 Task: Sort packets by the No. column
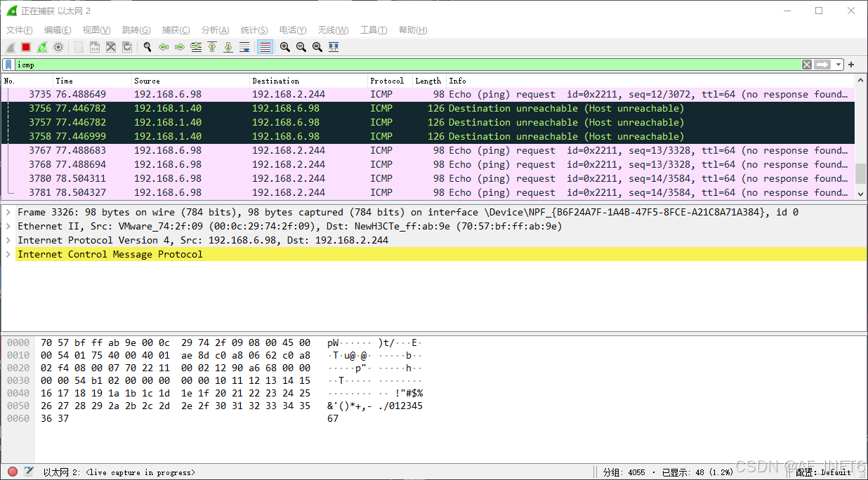pyautogui.click(x=27, y=81)
